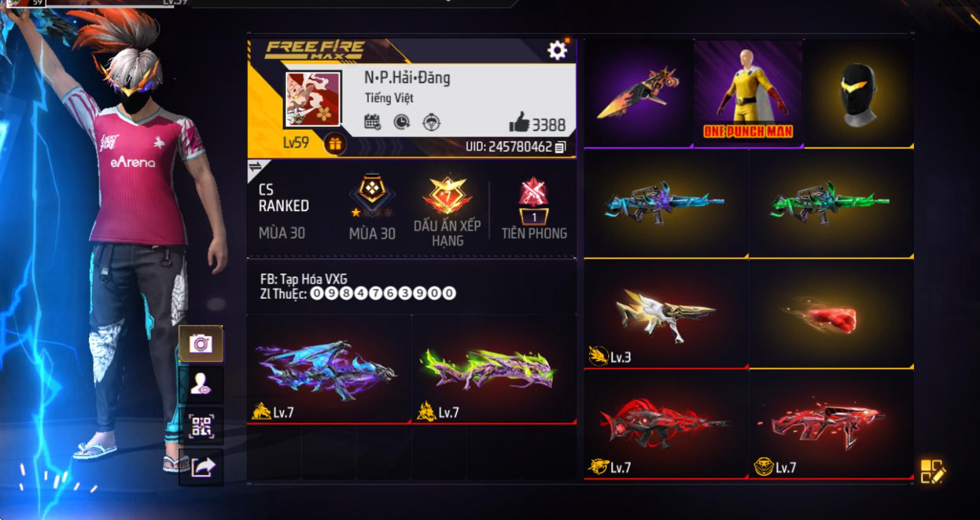Open the edit showcase layout icon
The width and height of the screenshot is (980, 520).
[932, 471]
